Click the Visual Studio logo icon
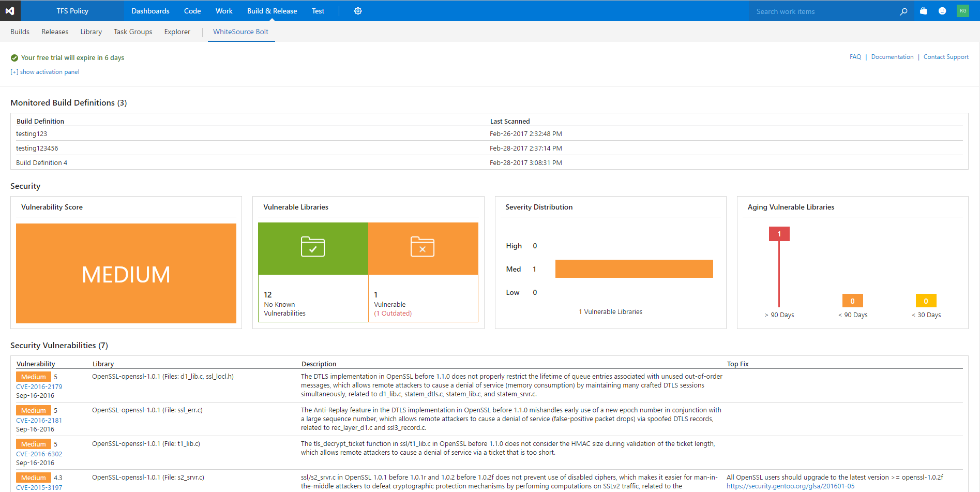Viewport: 980px width, 492px height. tap(10, 11)
